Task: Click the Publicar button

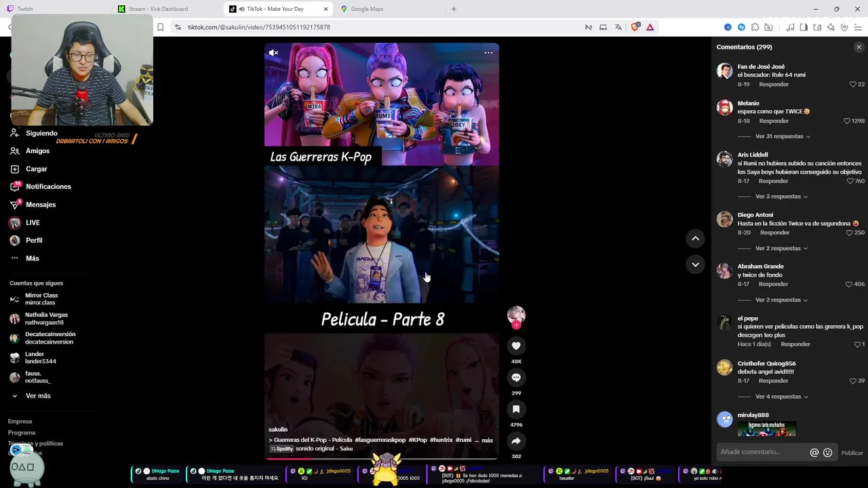Action: pyautogui.click(x=852, y=453)
